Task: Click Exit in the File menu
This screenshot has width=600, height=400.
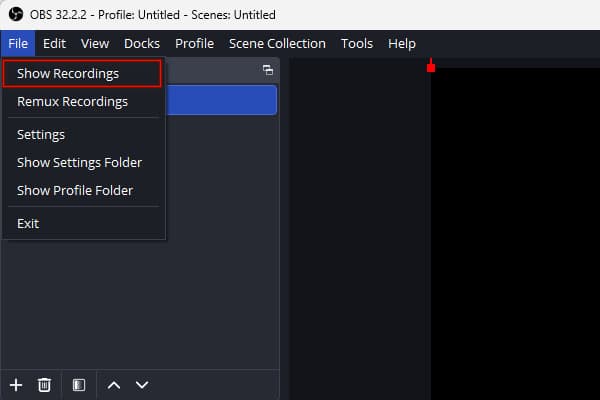Action: (x=84, y=224)
